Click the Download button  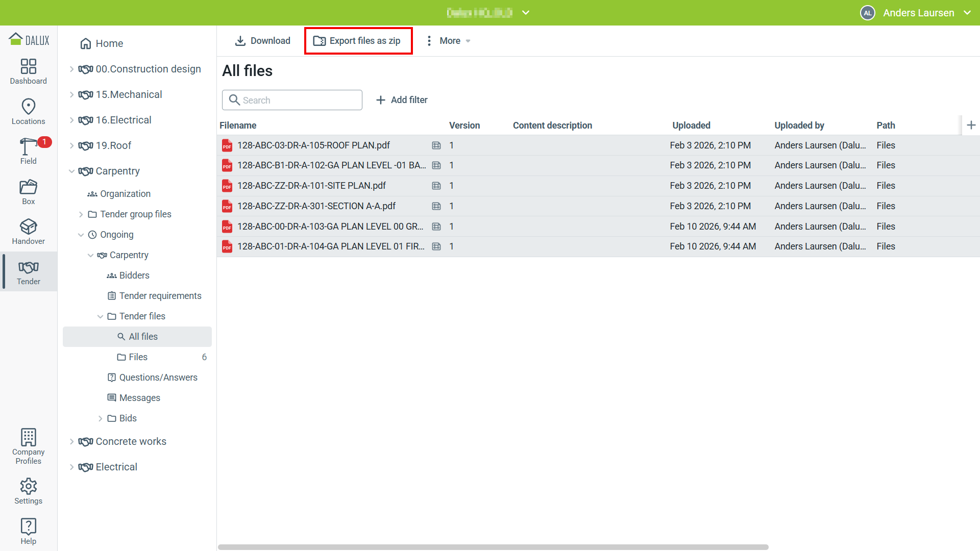tap(262, 41)
